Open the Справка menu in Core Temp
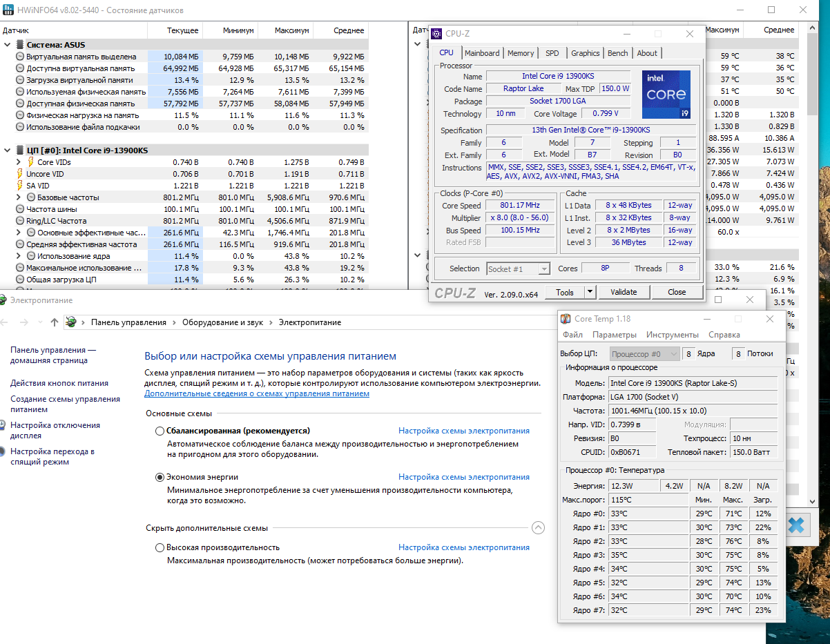Viewport: 830px width, 644px height. coord(724,335)
